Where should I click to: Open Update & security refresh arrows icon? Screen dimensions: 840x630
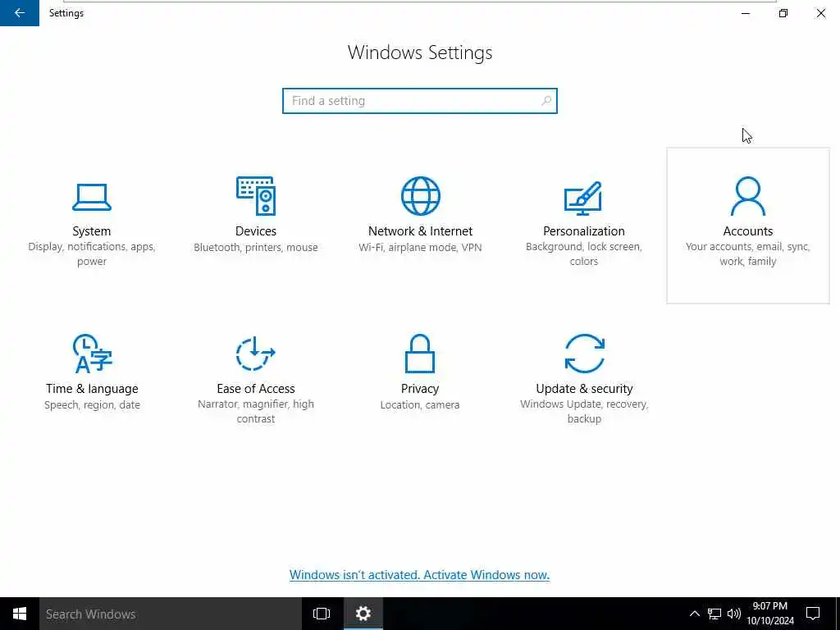pos(584,354)
